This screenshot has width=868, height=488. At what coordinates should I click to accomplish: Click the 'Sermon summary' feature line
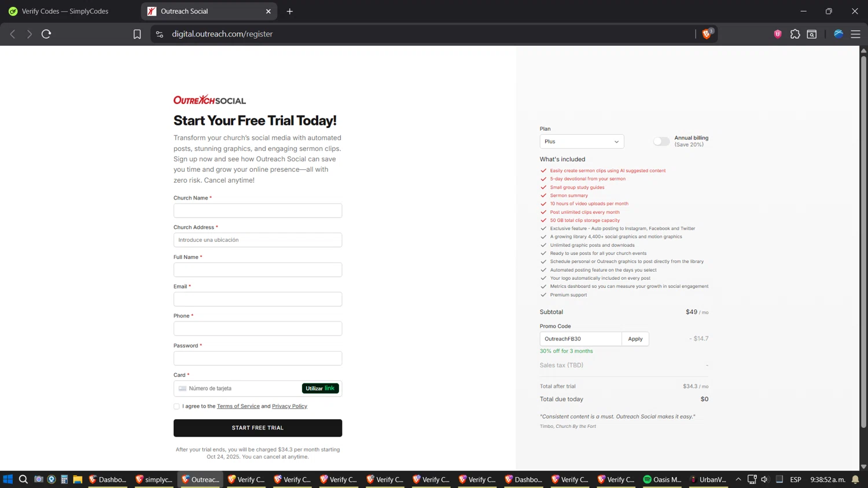[x=569, y=195]
